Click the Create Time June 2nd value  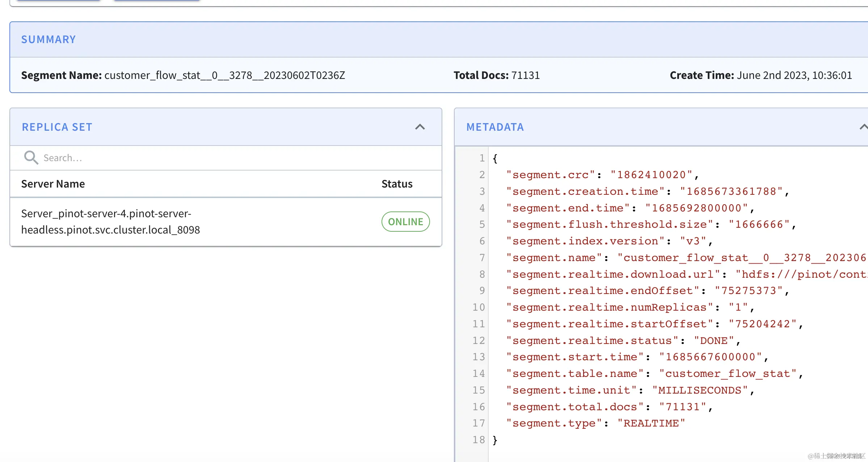coord(794,75)
